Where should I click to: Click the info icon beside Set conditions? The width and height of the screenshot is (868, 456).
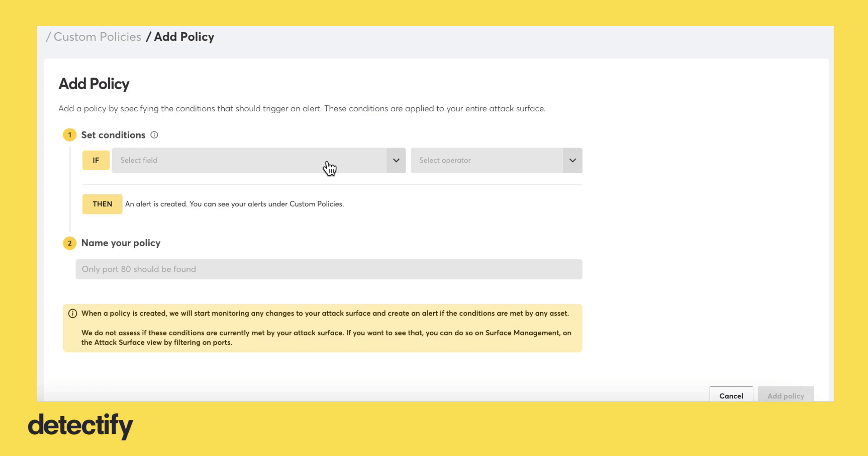[154, 135]
